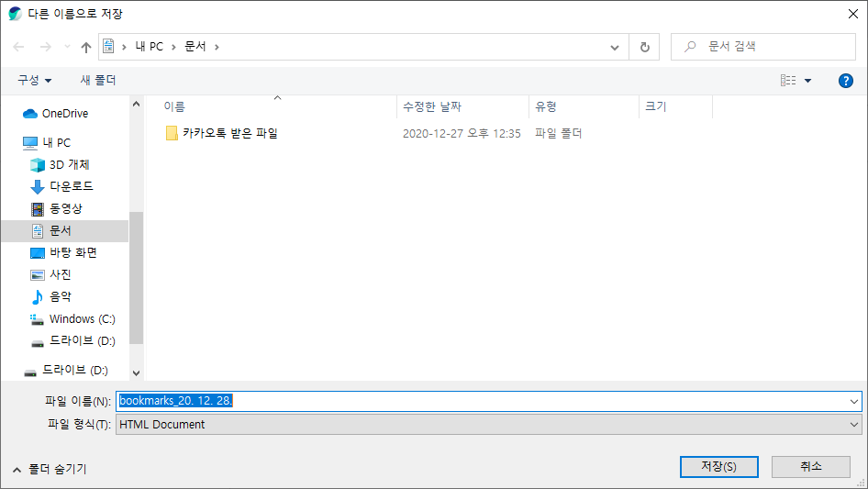Open the 구성 menu
Image resolution: width=868 pixels, height=489 pixels.
(x=34, y=81)
